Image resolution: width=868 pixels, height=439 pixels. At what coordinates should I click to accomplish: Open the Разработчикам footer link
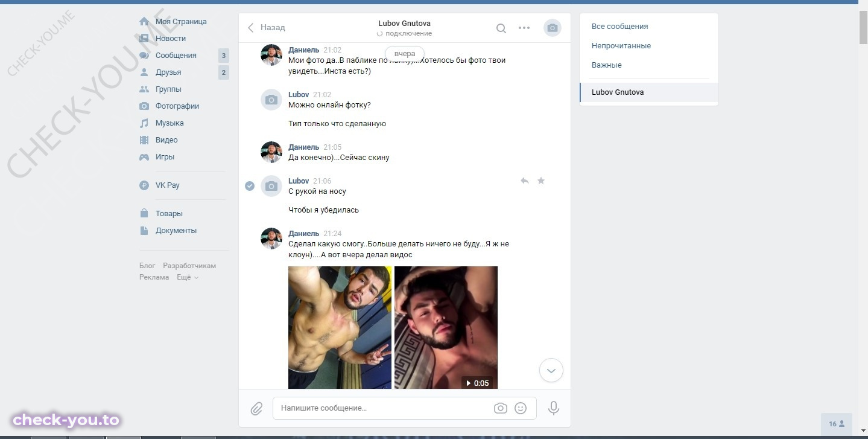pos(189,266)
